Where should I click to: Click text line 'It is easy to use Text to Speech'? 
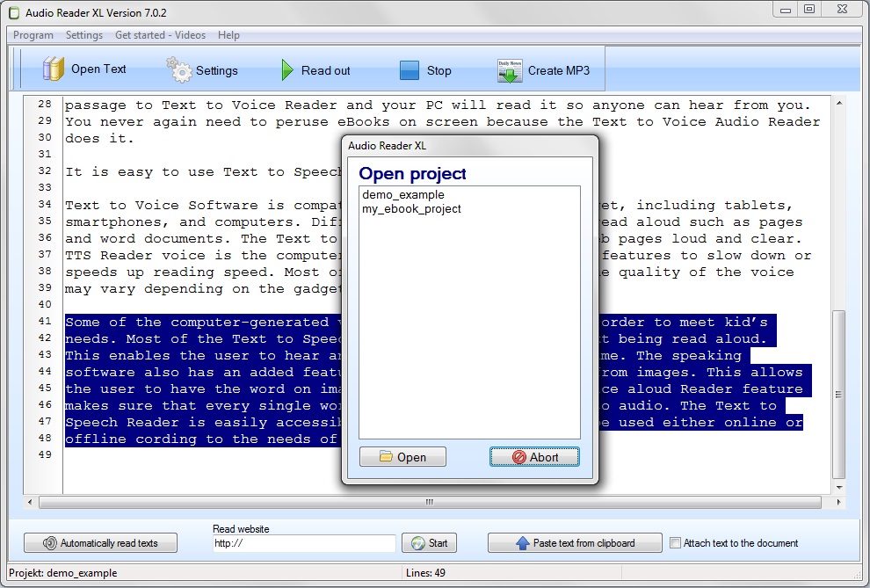(203, 172)
